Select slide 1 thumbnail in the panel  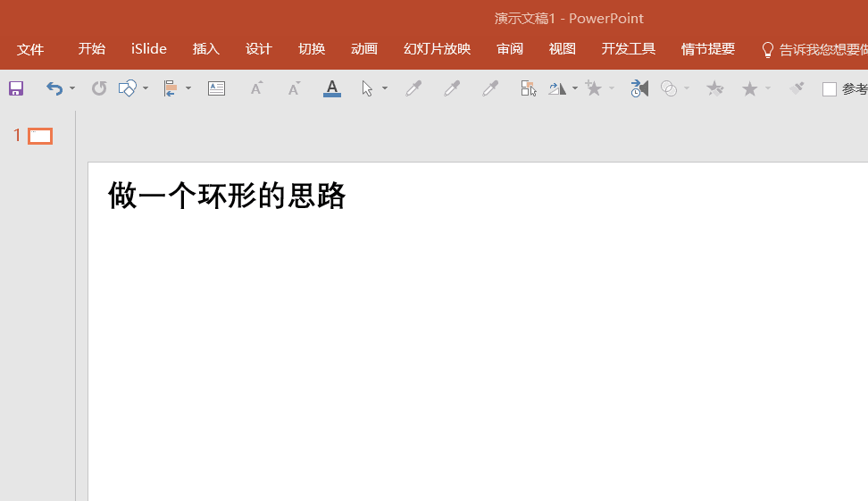40,136
